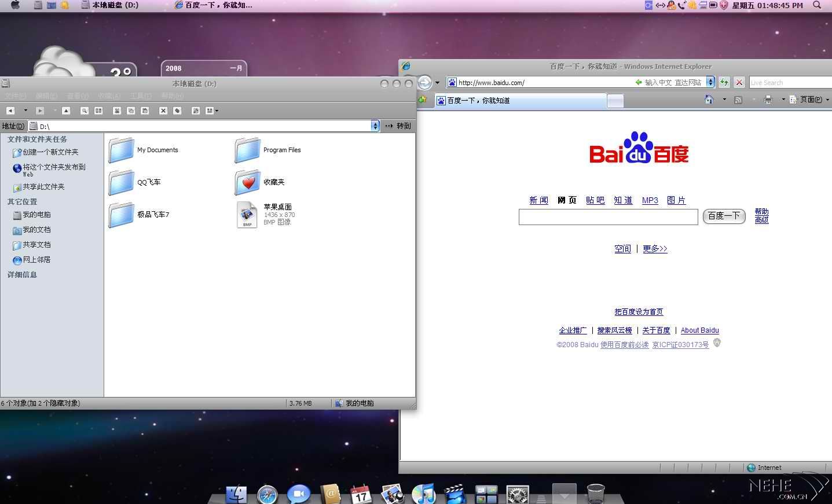Screen dimensions: 832x504
Task: Click the Live Search box in IE
Action: tap(790, 83)
